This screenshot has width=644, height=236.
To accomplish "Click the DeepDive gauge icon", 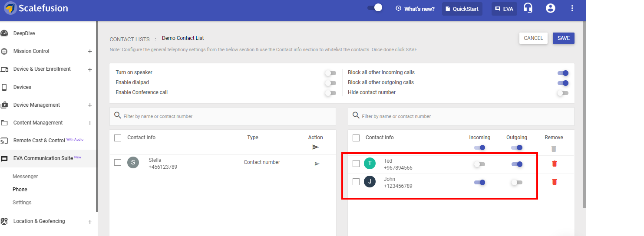I will tap(4, 33).
